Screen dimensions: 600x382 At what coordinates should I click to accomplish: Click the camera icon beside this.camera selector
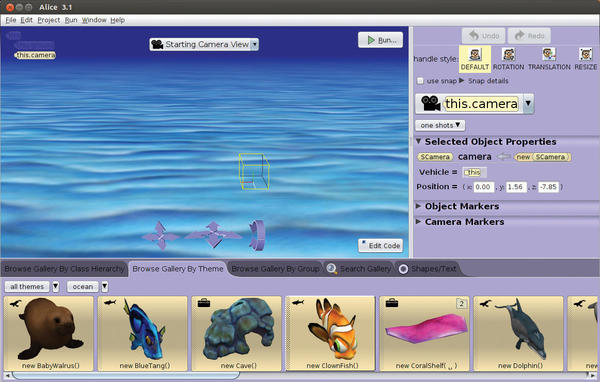click(430, 103)
